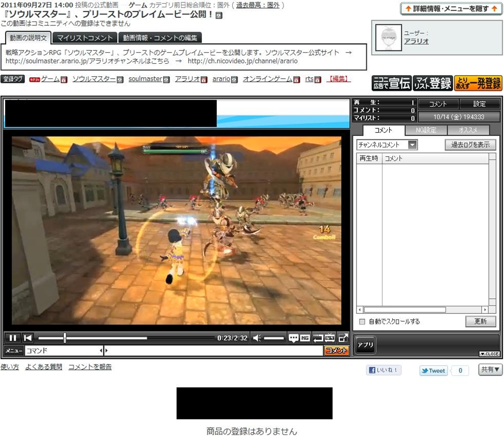Click the マイリスト登録 button

pyautogui.click(x=433, y=83)
